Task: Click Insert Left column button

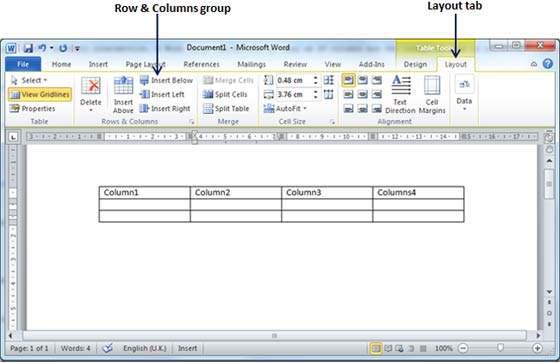Action: point(162,94)
